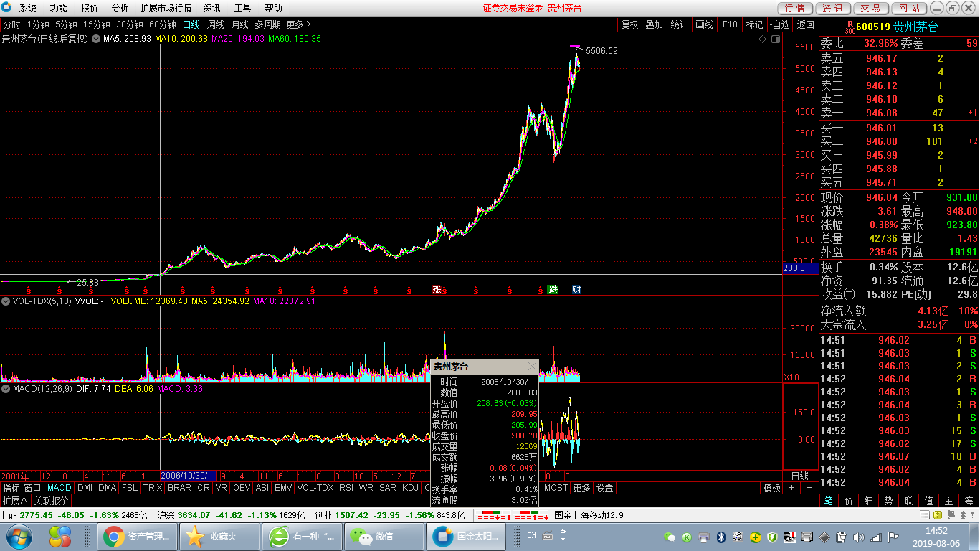Activate the 画线 drawing tool
The height and width of the screenshot is (551, 980).
tap(704, 24)
